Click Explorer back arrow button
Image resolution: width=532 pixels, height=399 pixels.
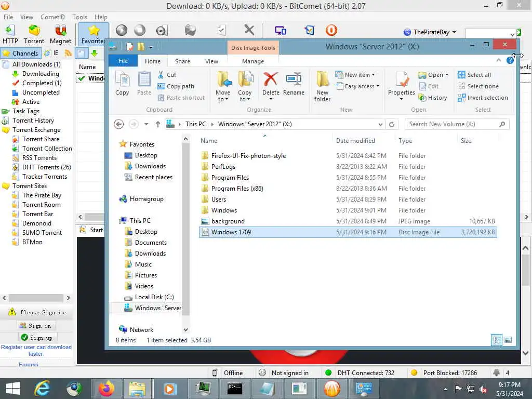click(x=119, y=124)
